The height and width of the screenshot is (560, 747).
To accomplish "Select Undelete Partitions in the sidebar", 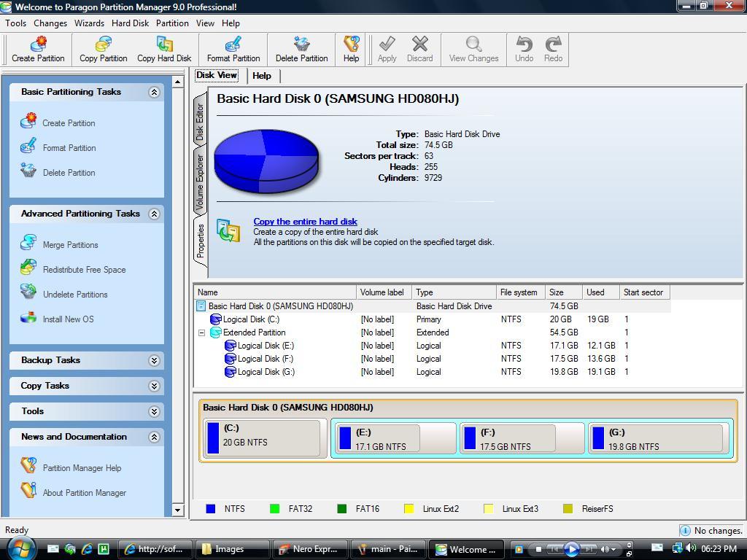I will pyautogui.click(x=75, y=295).
